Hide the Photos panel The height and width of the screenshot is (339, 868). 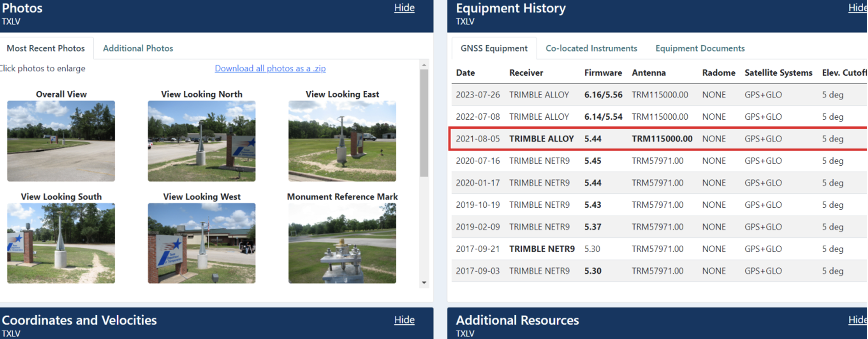404,8
